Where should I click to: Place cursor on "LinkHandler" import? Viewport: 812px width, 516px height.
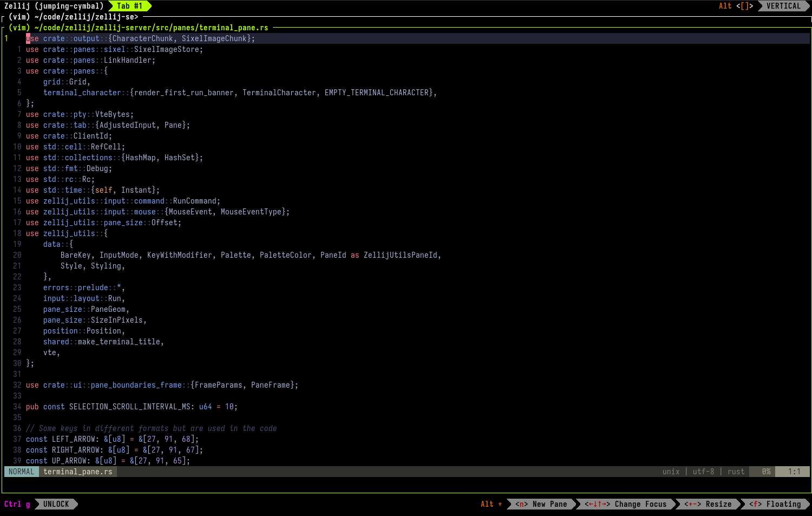128,60
